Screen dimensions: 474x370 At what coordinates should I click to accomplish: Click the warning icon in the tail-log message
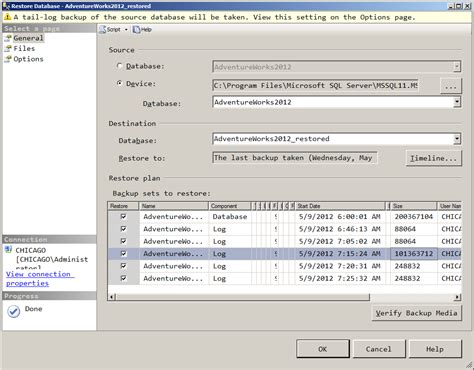pos(7,17)
